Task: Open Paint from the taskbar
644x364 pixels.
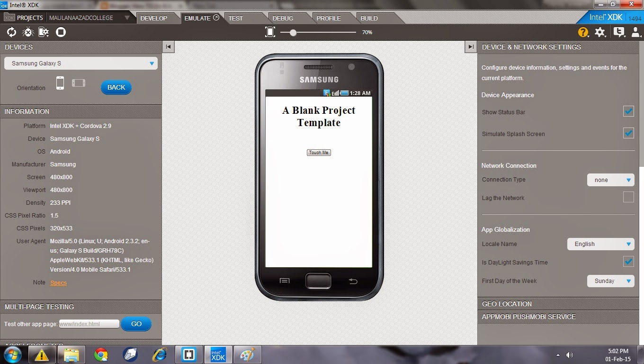Action: click(x=247, y=355)
